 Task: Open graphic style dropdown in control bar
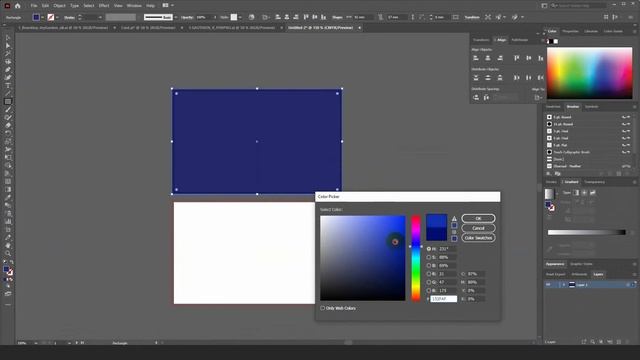click(240, 17)
